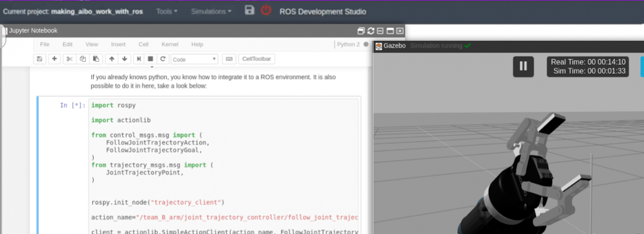
Task: Move the selected cell up with the arrow
Action: click(111, 59)
